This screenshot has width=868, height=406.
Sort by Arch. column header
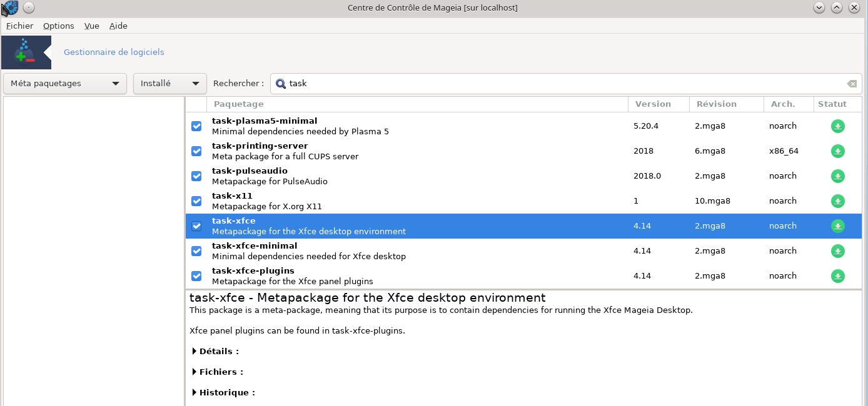[x=789, y=104]
